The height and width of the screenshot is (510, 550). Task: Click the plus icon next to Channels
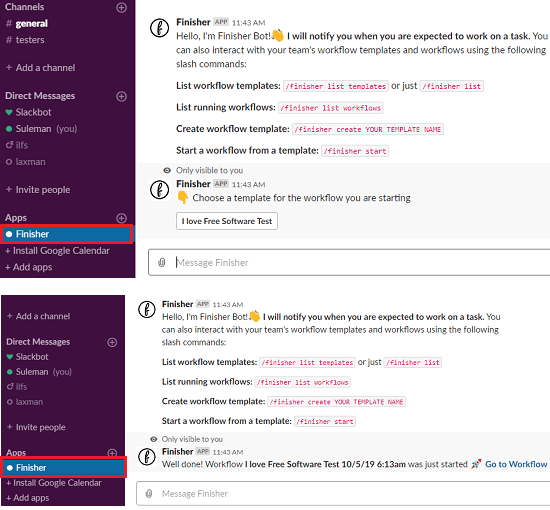[x=121, y=7]
